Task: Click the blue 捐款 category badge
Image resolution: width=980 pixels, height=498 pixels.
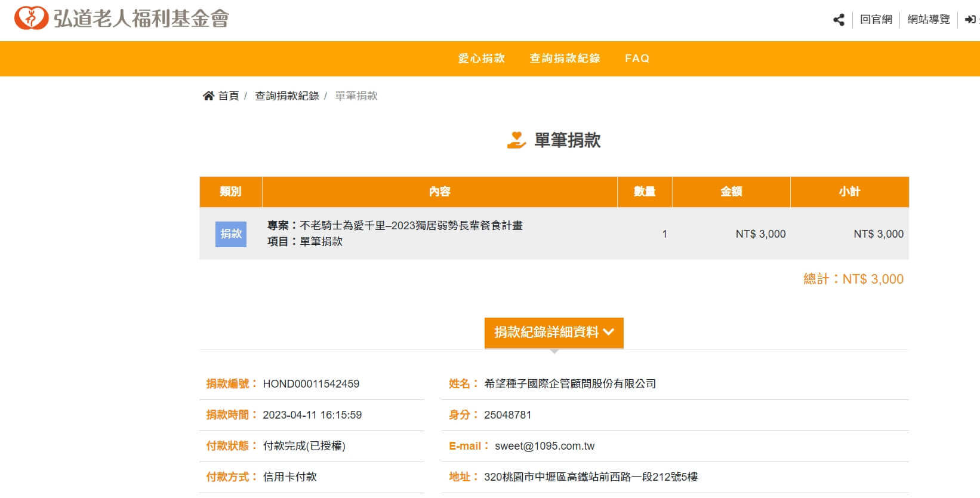Action: (x=231, y=234)
